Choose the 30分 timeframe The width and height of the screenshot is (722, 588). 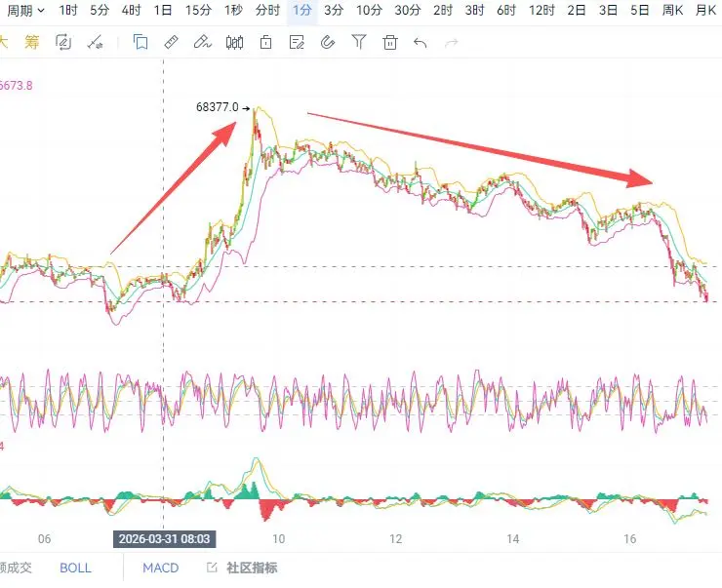(408, 10)
